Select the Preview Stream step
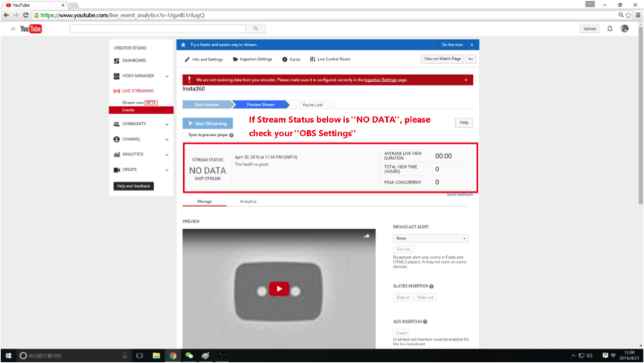Image resolution: width=644 pixels, height=363 pixels. [260, 105]
